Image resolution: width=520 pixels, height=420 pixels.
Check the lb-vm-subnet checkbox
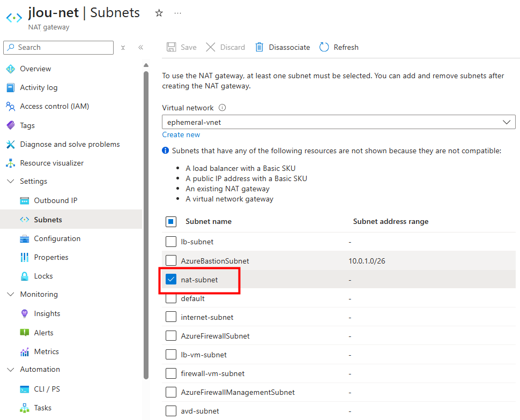click(171, 355)
